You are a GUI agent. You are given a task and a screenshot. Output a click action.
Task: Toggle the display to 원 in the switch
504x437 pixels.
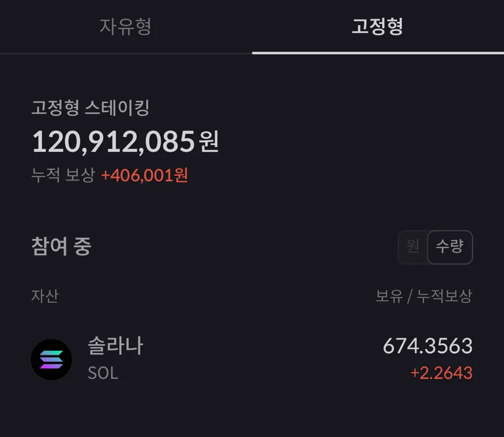[x=413, y=247]
